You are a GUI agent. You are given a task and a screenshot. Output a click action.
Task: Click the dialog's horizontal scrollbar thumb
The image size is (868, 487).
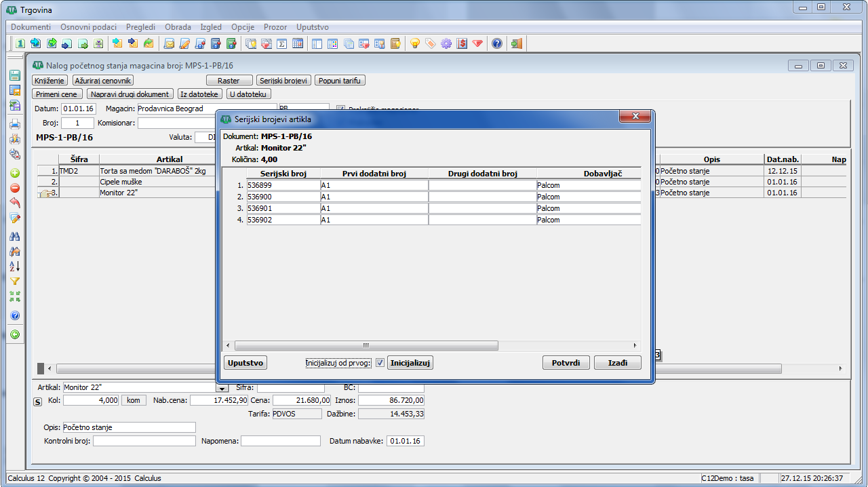366,345
